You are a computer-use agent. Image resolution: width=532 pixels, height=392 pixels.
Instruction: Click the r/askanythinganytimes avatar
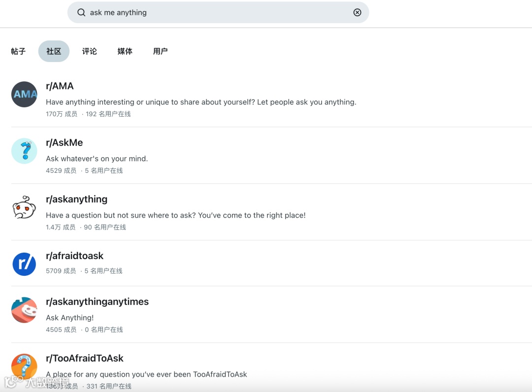coord(24,310)
